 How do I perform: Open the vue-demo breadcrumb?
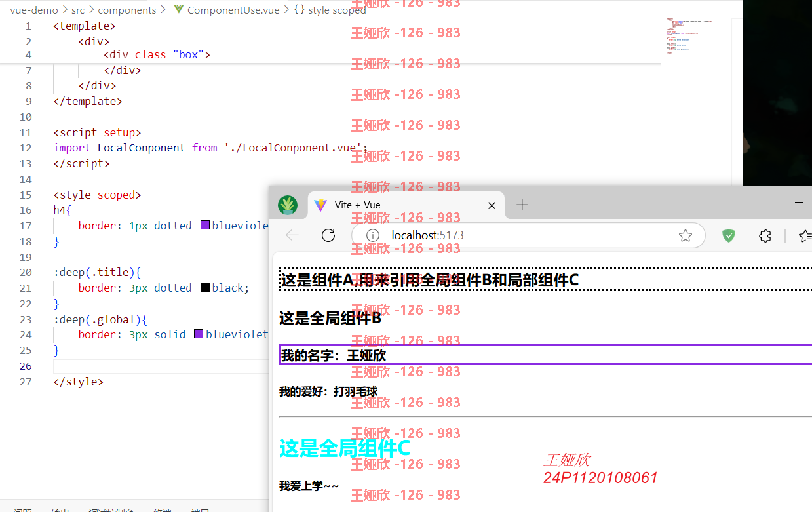(33, 10)
